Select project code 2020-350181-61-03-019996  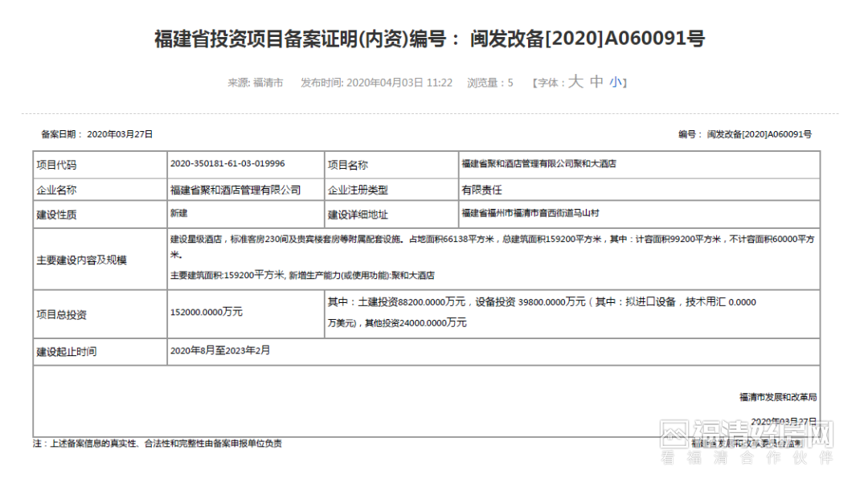click(x=227, y=164)
